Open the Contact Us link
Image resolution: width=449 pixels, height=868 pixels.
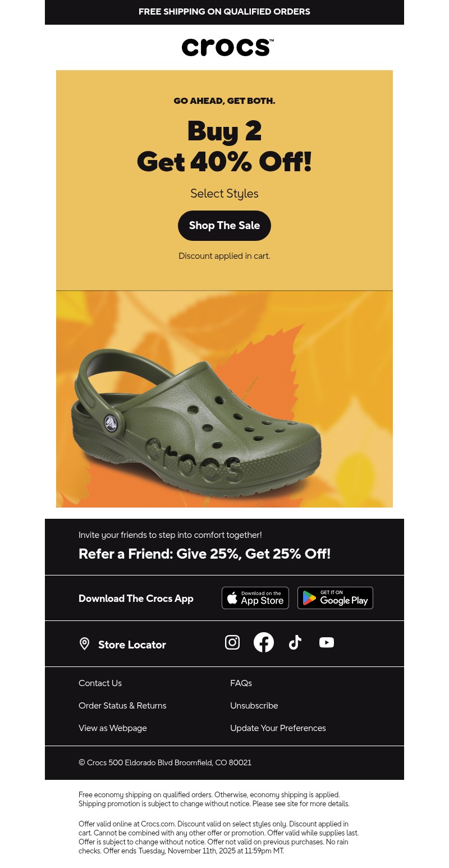pos(100,683)
